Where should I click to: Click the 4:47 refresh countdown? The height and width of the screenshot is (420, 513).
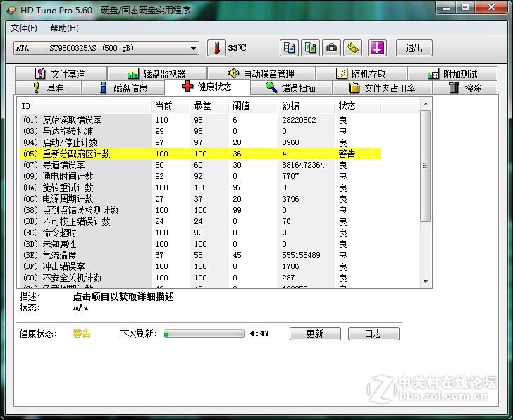(x=259, y=333)
